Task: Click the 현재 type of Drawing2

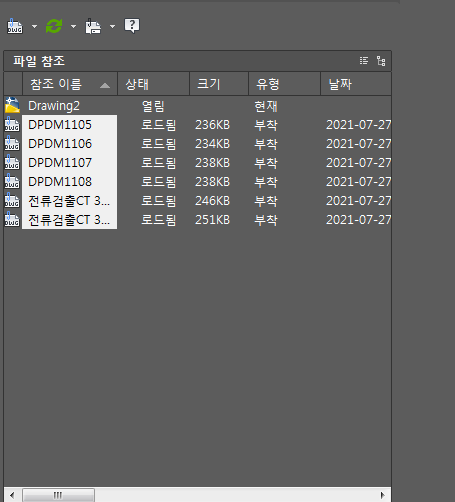Action: pos(266,106)
